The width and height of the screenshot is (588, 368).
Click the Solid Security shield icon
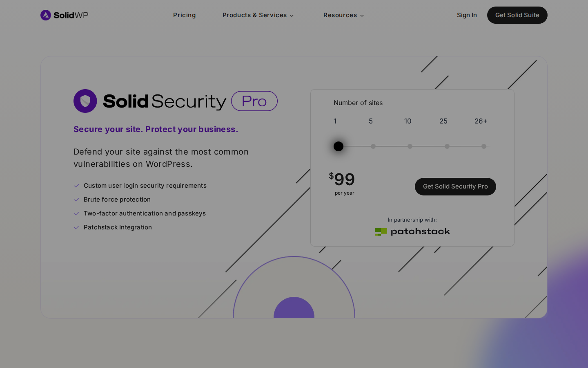click(x=85, y=101)
